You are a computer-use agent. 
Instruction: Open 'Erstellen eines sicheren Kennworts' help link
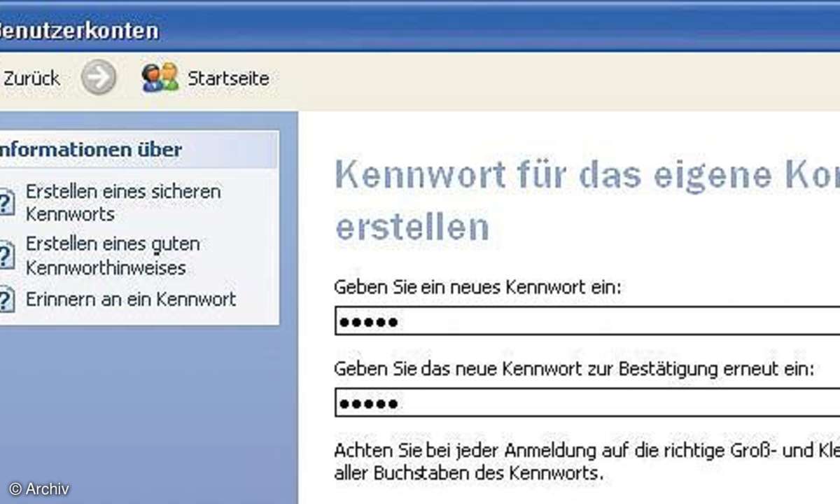[123, 202]
